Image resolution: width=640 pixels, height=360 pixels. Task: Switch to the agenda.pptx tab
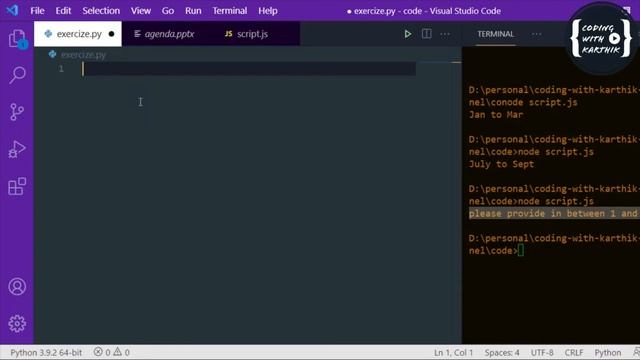[168, 34]
